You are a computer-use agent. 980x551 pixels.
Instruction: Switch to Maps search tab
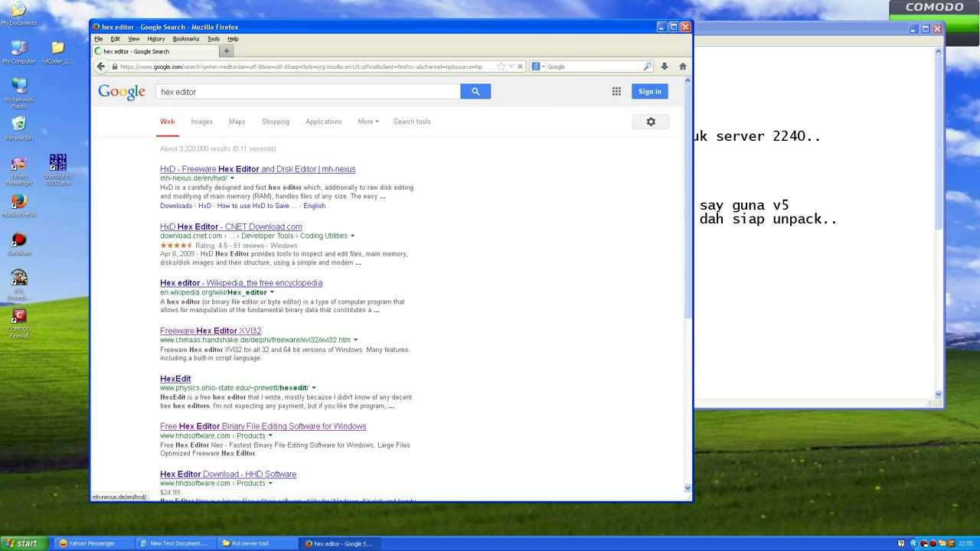click(x=237, y=122)
